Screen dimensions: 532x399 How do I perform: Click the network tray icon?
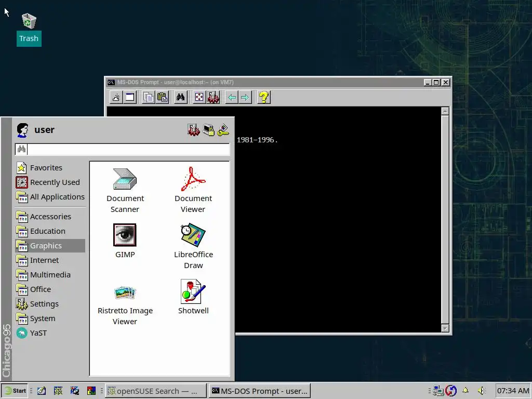click(x=438, y=391)
